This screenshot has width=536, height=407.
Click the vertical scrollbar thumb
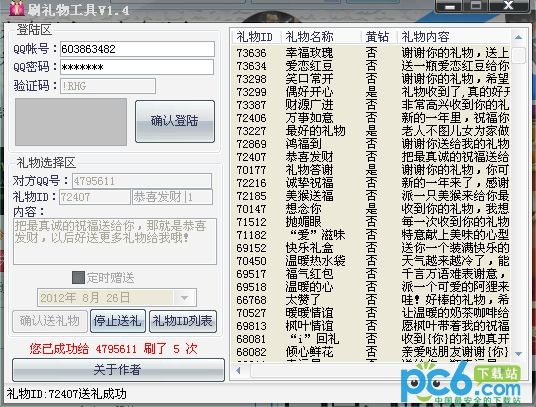[519, 55]
